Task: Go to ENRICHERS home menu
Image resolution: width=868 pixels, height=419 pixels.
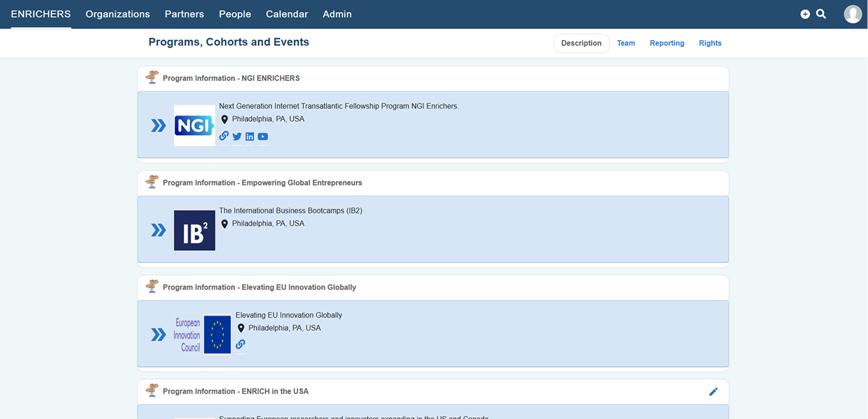Action: 41,14
